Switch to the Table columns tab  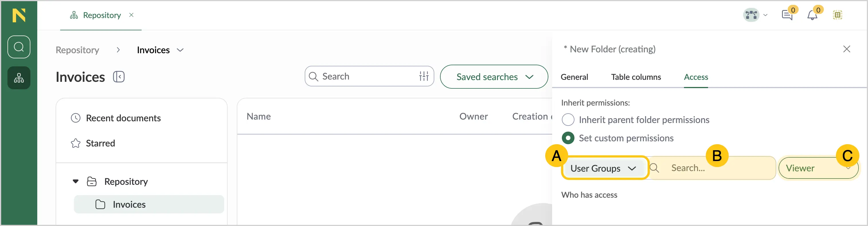pyautogui.click(x=636, y=77)
